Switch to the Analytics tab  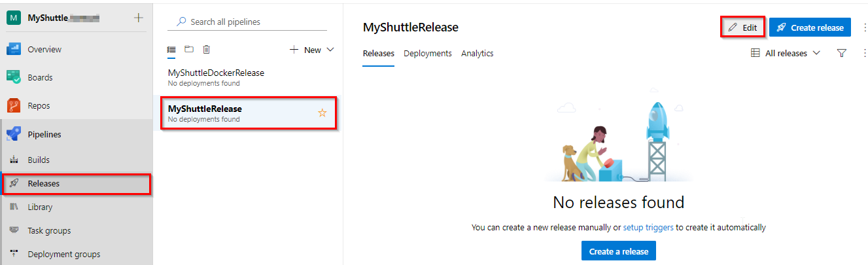[x=477, y=54]
